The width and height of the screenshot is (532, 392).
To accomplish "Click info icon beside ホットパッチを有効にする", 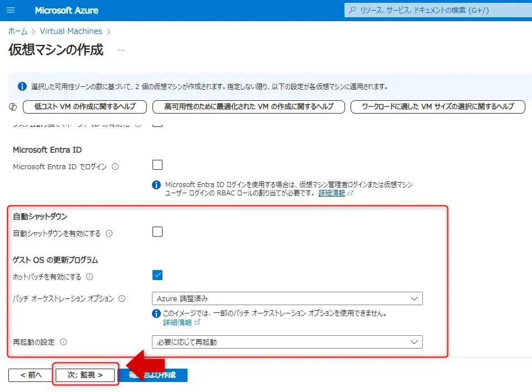I will (90, 277).
